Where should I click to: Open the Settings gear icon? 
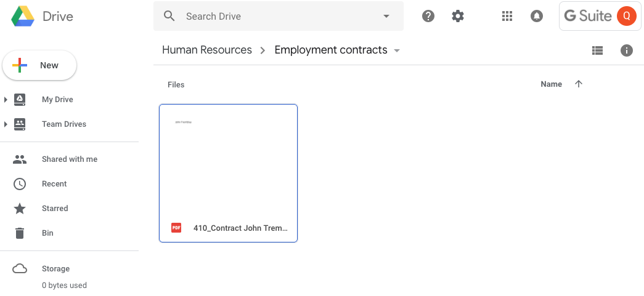[x=458, y=16]
